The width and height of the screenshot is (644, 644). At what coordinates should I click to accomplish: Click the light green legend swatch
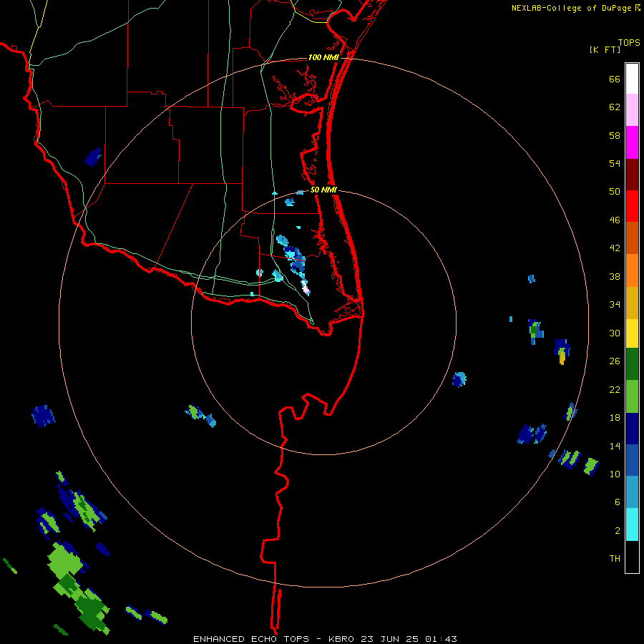point(632,396)
